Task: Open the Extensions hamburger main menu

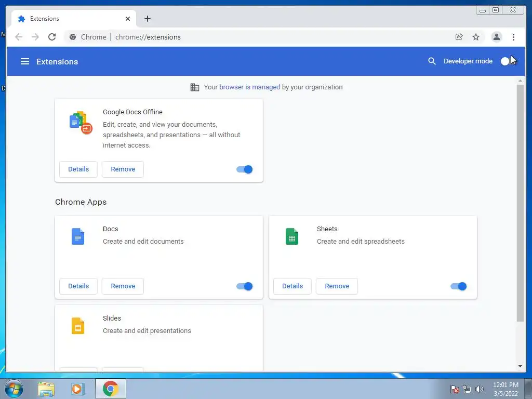Action: [x=25, y=61]
